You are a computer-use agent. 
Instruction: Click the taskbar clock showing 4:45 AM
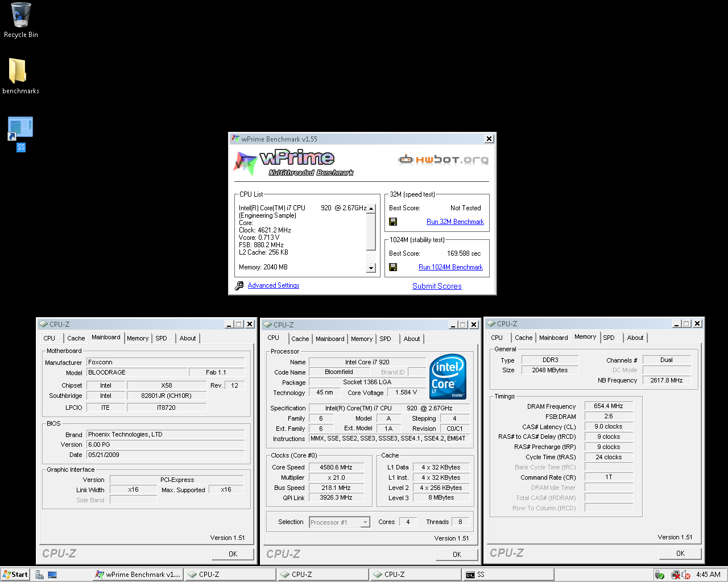708,575
